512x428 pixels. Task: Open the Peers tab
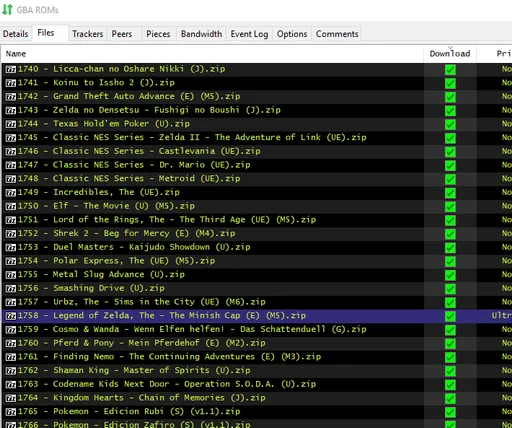[122, 34]
